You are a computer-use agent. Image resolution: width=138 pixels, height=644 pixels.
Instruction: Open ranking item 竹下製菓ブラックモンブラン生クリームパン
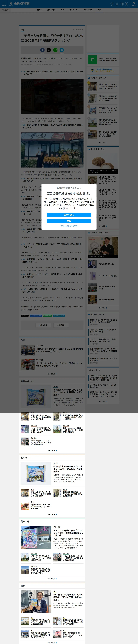(103, 110)
